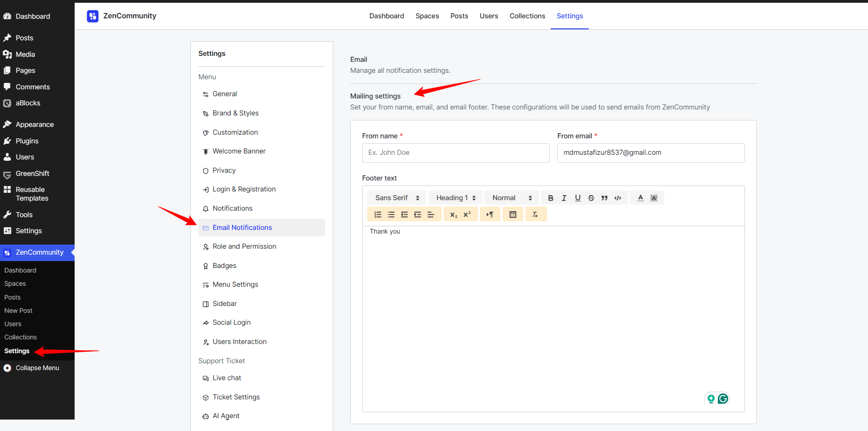Viewport: 868px width, 431px height.
Task: Apply strikethrough in footer text editor
Action: pos(591,198)
